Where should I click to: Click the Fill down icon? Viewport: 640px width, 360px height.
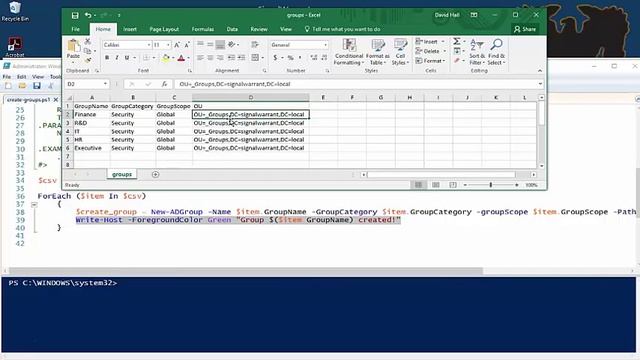[457, 51]
